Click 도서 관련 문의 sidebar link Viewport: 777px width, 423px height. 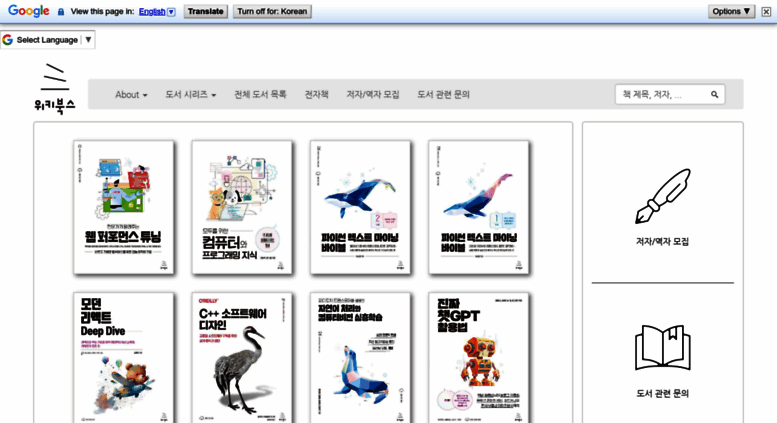[663, 393]
